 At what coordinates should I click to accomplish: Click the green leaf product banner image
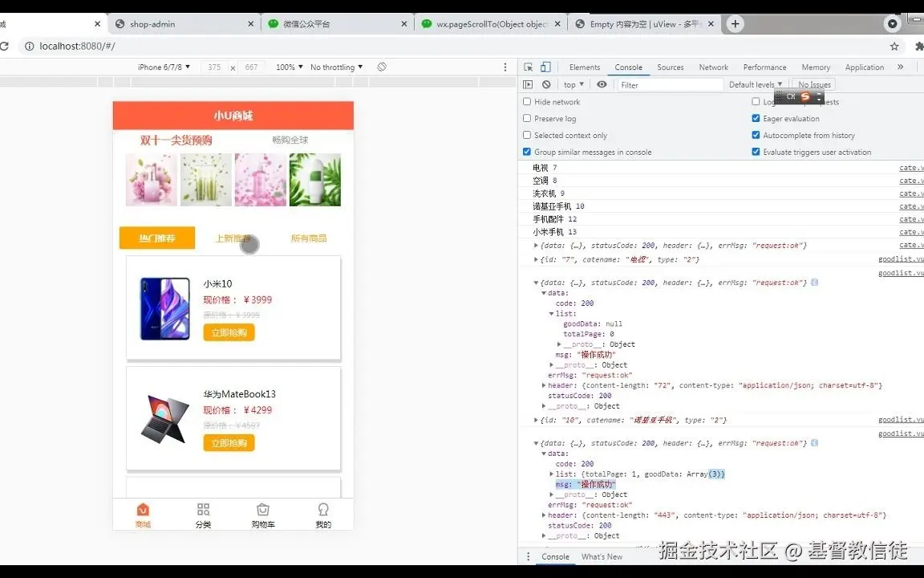314,180
